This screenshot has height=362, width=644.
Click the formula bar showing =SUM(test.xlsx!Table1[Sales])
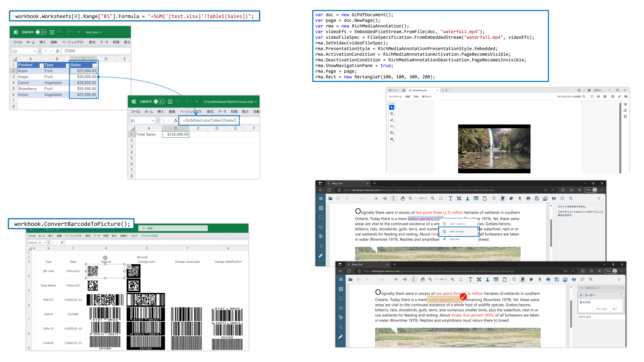pyautogui.click(x=209, y=120)
